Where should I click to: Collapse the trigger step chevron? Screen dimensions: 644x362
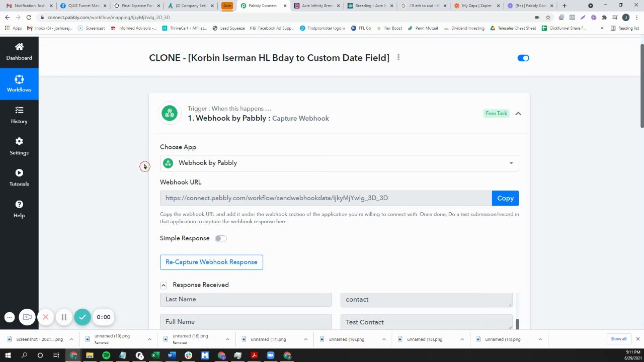[x=518, y=114]
